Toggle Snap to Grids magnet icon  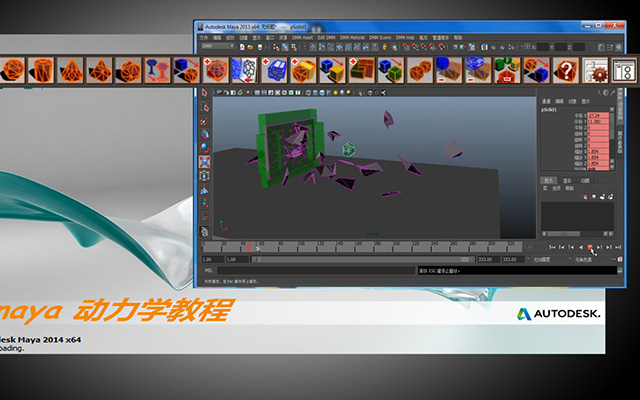pyautogui.click(x=406, y=47)
